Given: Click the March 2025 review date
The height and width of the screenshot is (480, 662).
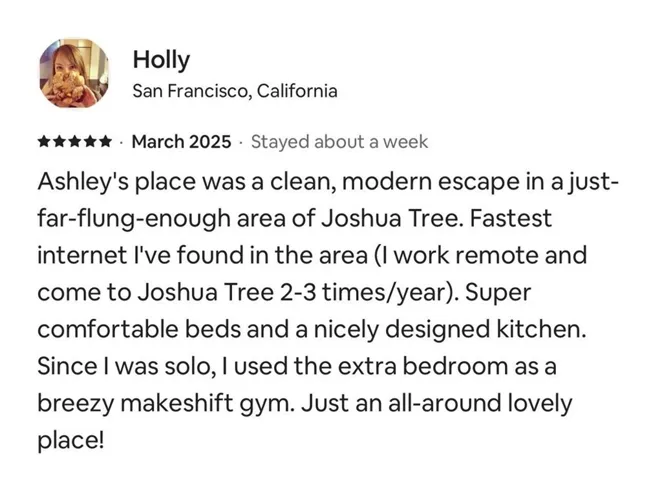Looking at the screenshot, I should pos(181,142).
